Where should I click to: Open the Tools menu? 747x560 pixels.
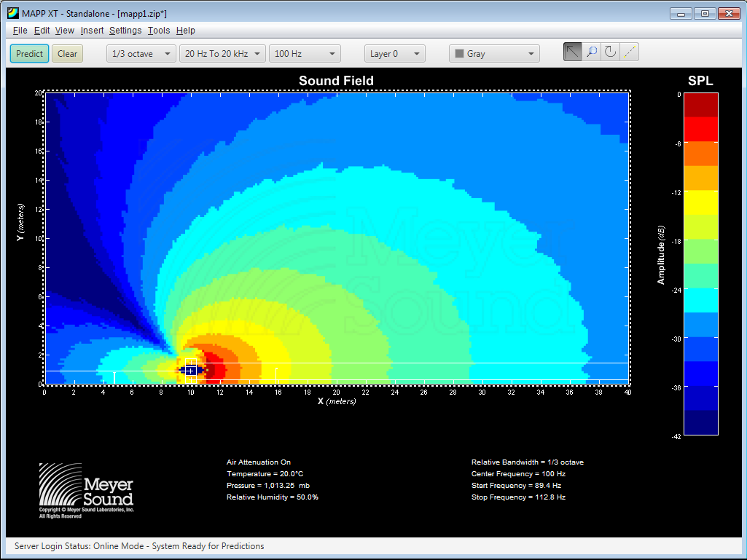click(158, 31)
